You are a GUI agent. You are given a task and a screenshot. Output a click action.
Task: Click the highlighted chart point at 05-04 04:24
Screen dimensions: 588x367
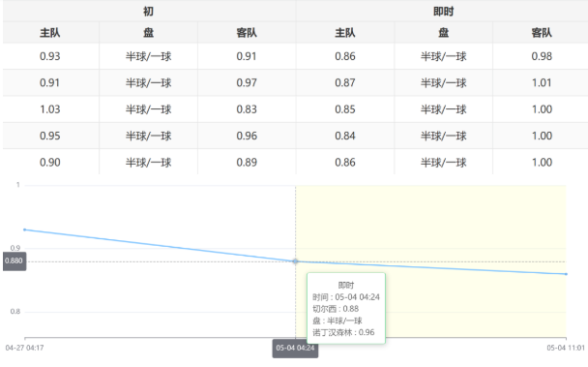[x=296, y=261]
